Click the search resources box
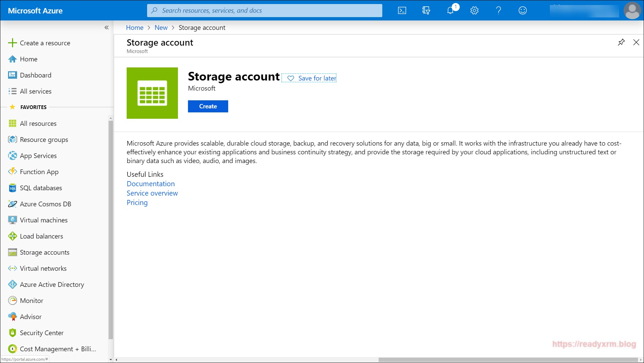Image resolution: width=644 pixels, height=363 pixels. (x=264, y=10)
